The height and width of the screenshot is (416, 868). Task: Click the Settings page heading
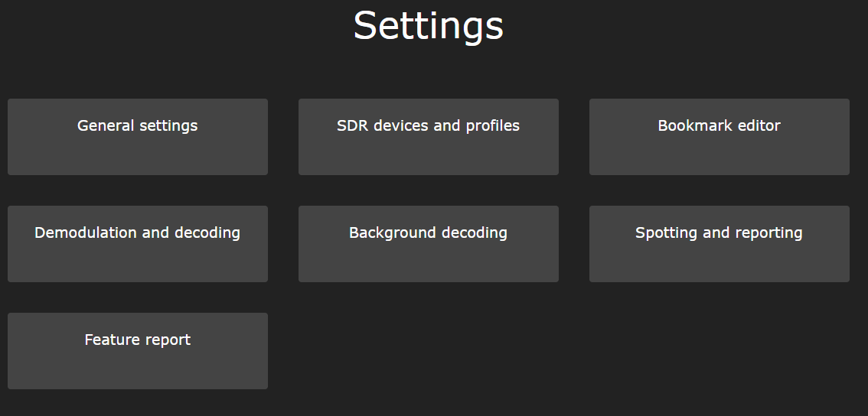[429, 25]
